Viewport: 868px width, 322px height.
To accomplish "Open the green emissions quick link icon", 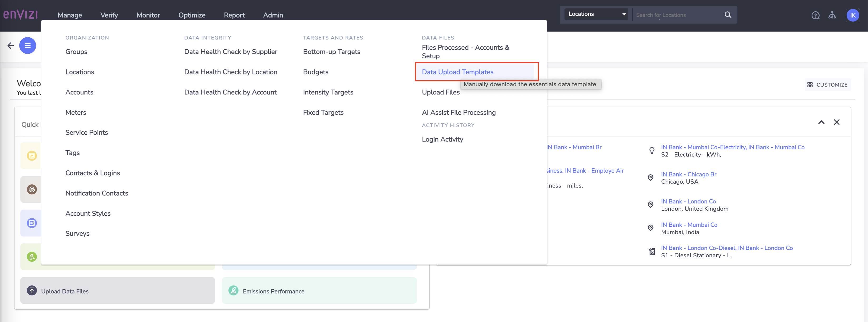I will coord(32,256).
